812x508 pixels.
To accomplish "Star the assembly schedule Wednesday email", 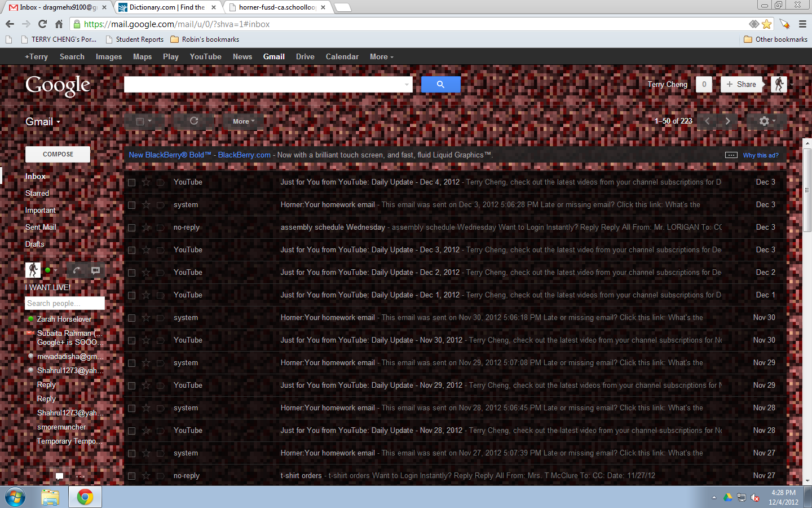I will [x=146, y=227].
